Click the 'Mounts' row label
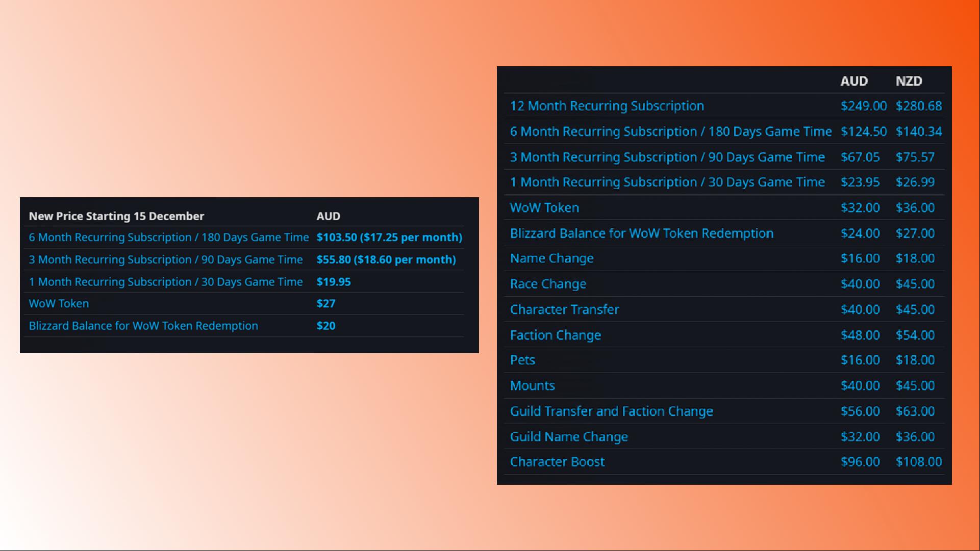 [532, 385]
